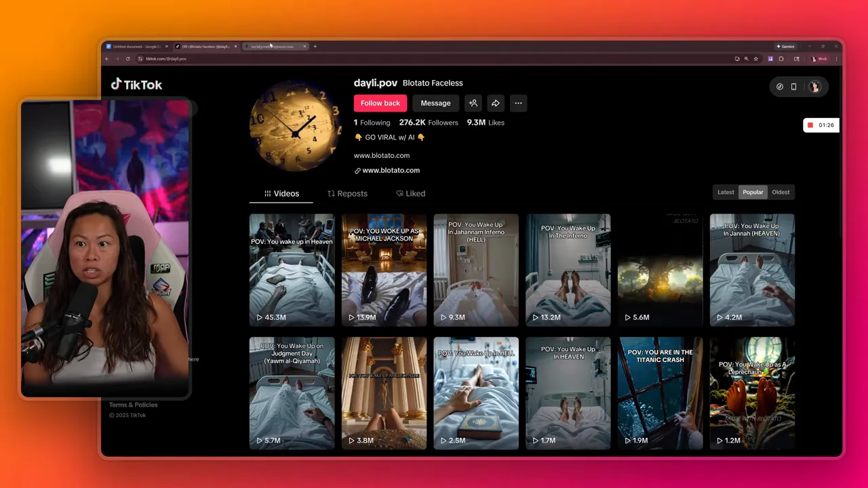868x488 pixels.
Task: Open suggested accounts with the add-person icon
Action: (x=473, y=103)
